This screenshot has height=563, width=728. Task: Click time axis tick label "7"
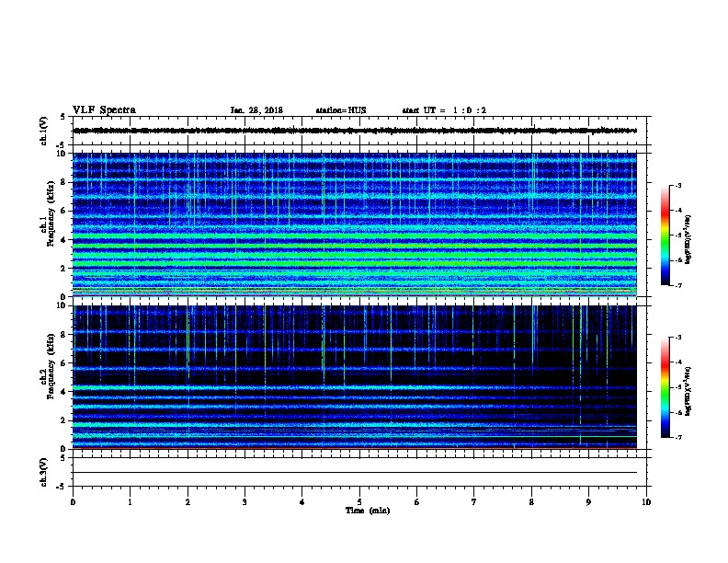click(474, 502)
